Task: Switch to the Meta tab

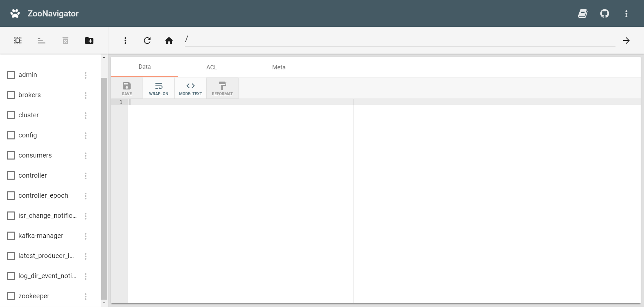Action: pos(279,67)
